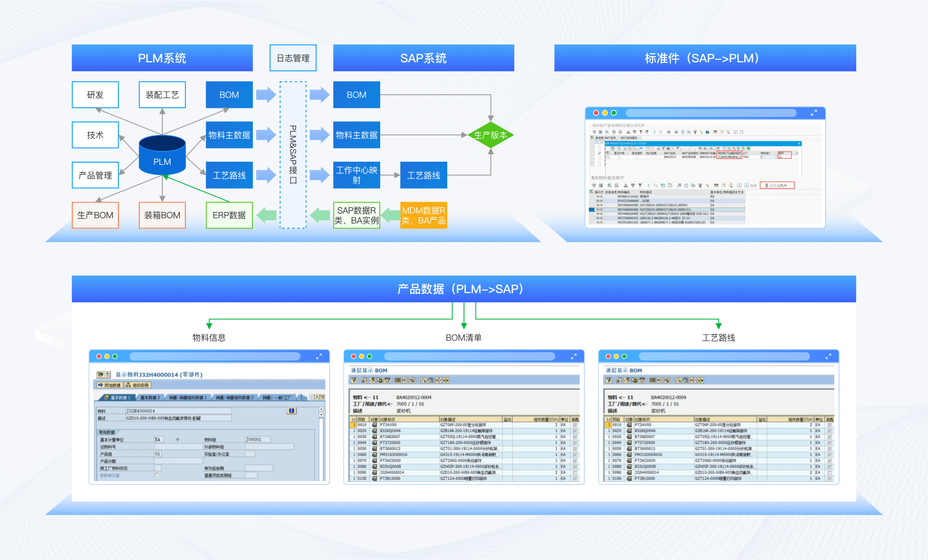Viewport: 928px width, 560px height.
Task: Click the column layout grid icon in BOM清单 toolbar
Action: pos(398,380)
